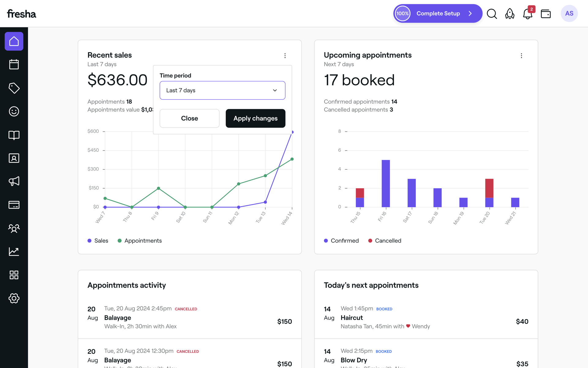The width and height of the screenshot is (588, 368).
Task: Click the Time period label
Action: point(175,75)
